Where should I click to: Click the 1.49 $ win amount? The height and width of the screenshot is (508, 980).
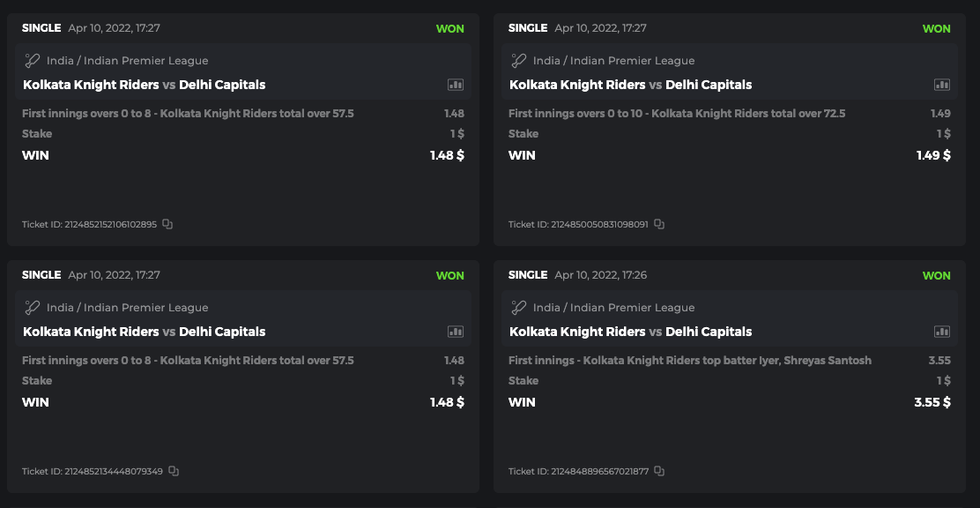(x=933, y=155)
